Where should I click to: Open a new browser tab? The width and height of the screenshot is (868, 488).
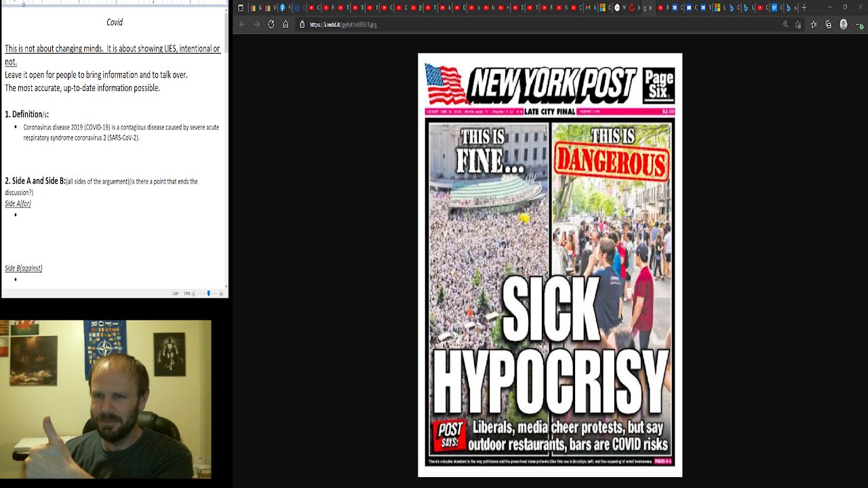tap(804, 7)
